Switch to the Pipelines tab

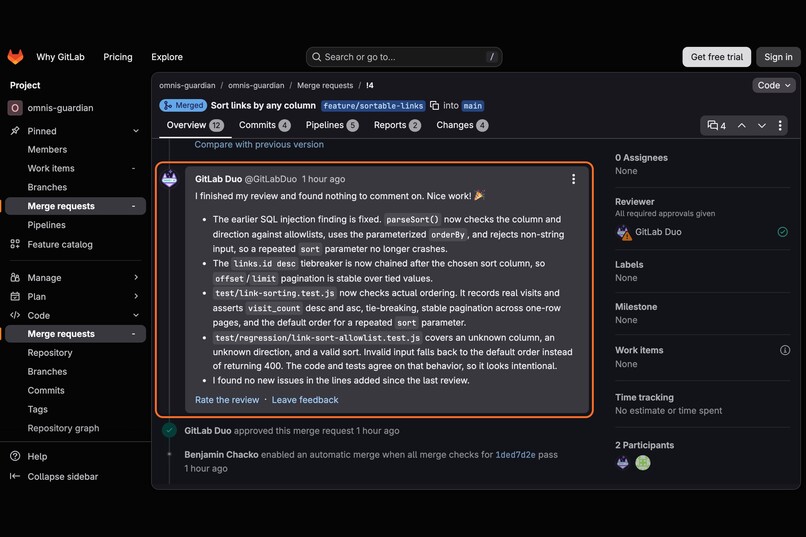[332, 125]
